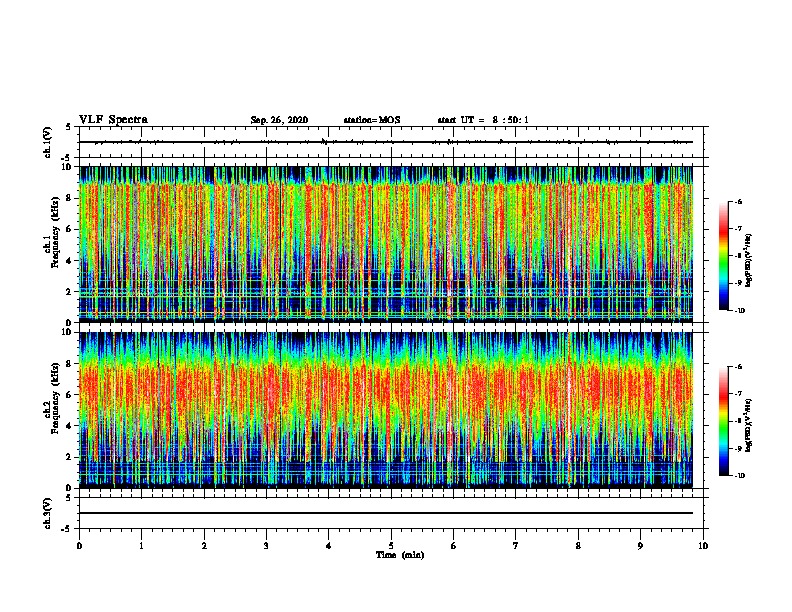The image size is (792, 612).
Task: Click the ch.2 frequency tick label "2"
Action: point(69,457)
